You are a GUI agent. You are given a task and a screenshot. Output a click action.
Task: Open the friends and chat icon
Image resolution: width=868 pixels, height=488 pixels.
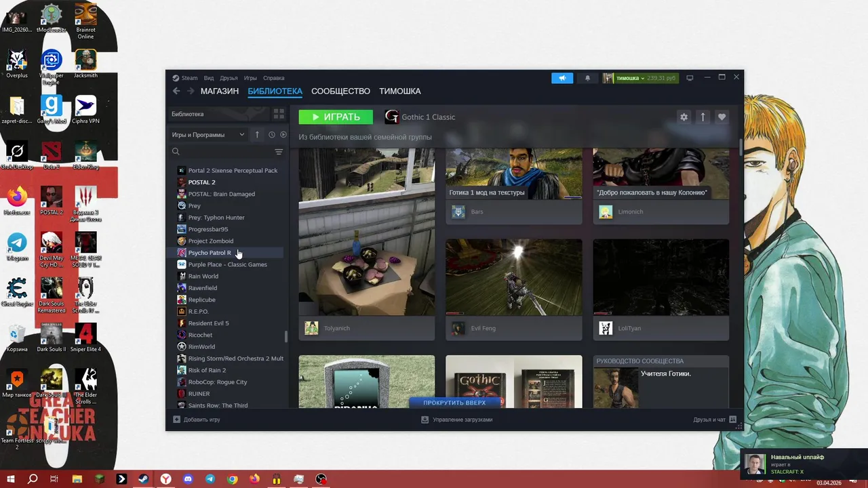(x=732, y=420)
